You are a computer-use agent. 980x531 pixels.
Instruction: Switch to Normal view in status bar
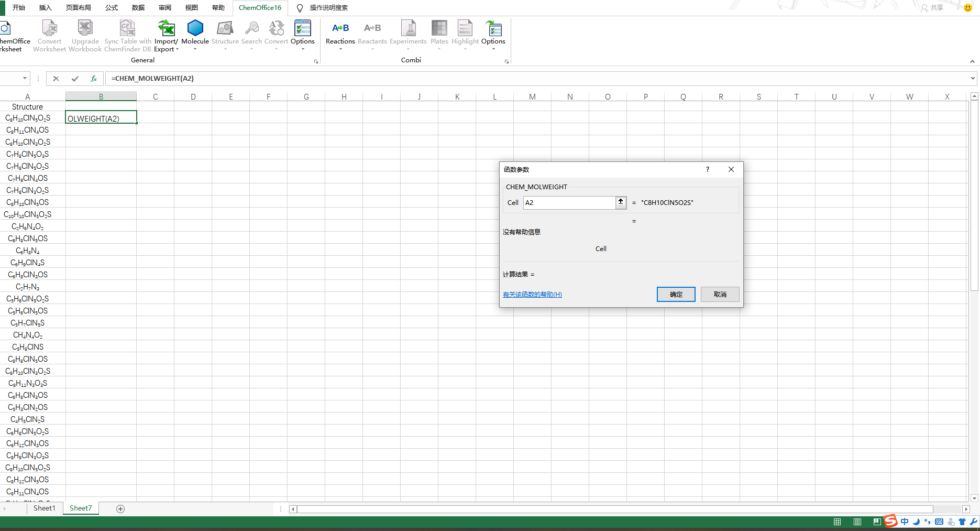coord(838,522)
